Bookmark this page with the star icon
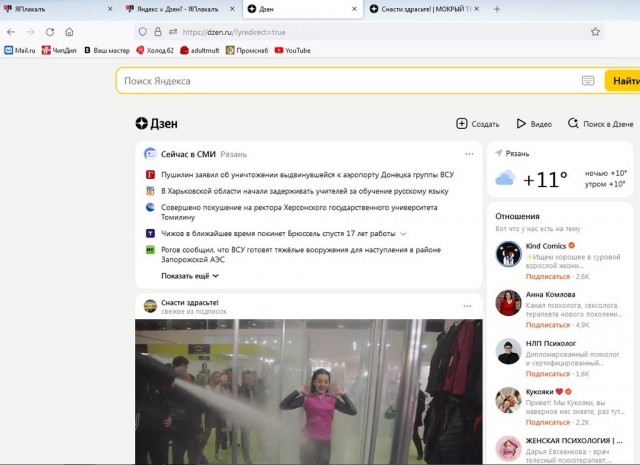Screen dimensions: 640x465 tap(595, 32)
